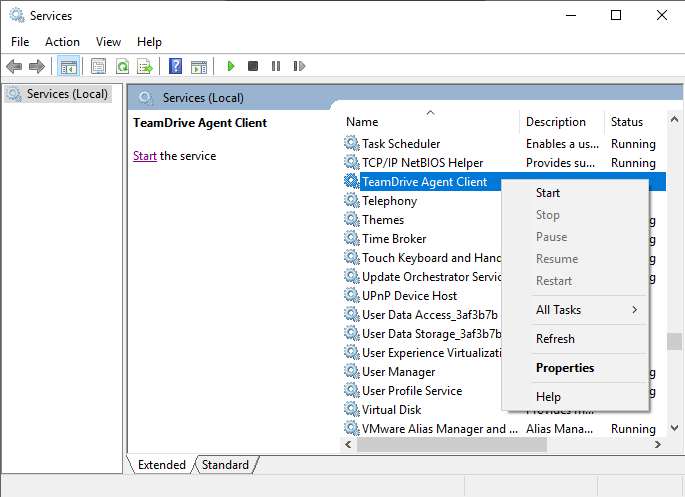The height and width of the screenshot is (497, 685).
Task: Toggle the Show/Hide Console Tree icon
Action: 69,66
